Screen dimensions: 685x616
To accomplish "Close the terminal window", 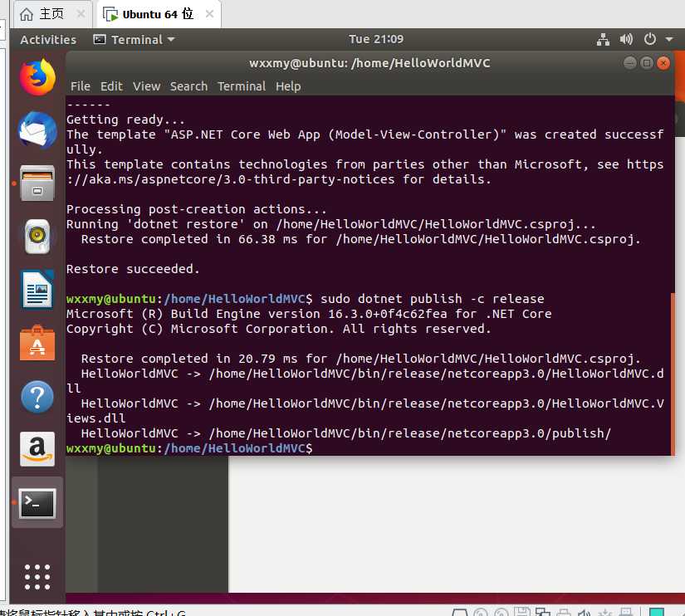I will pyautogui.click(x=663, y=63).
